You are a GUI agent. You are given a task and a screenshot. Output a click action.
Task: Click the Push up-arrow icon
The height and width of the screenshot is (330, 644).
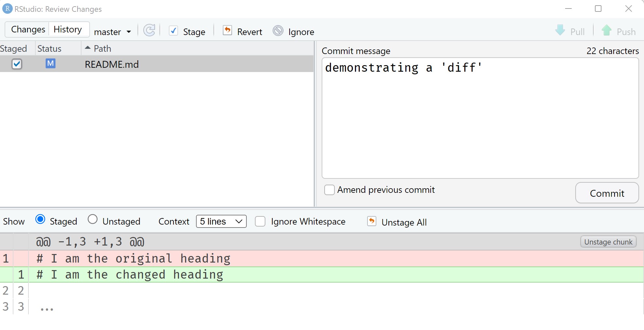click(607, 30)
